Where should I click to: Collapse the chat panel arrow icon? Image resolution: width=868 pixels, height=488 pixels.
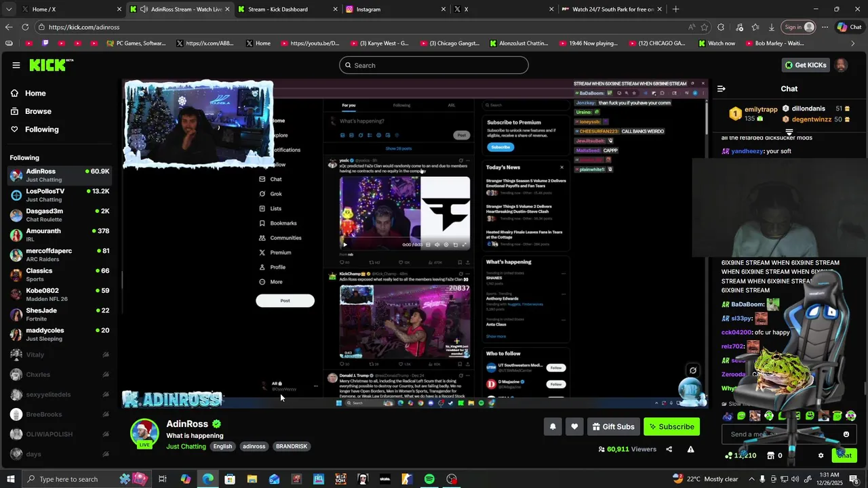pyautogui.click(x=721, y=89)
